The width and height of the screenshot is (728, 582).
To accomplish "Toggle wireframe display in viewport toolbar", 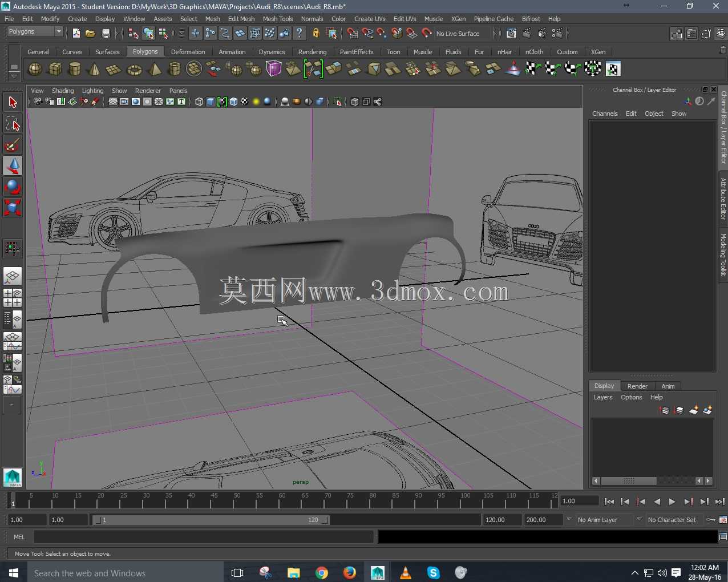I will click(x=199, y=102).
